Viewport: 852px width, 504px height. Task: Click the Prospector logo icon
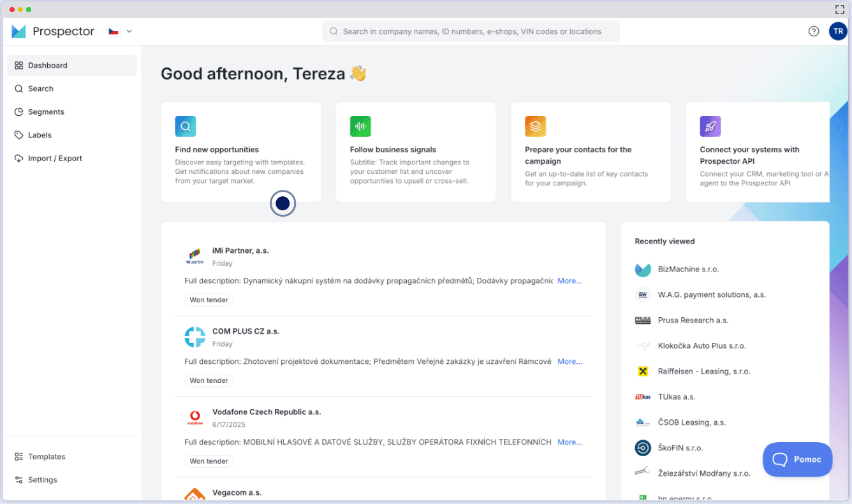(x=18, y=31)
